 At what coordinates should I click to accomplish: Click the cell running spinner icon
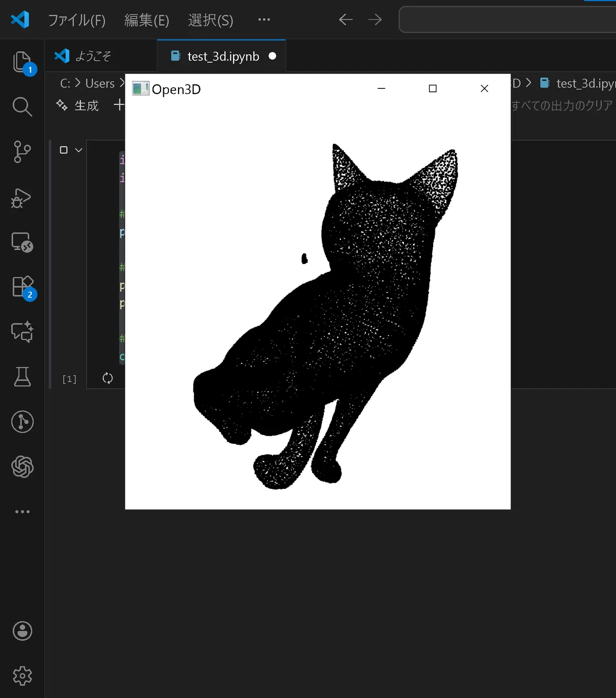(107, 378)
